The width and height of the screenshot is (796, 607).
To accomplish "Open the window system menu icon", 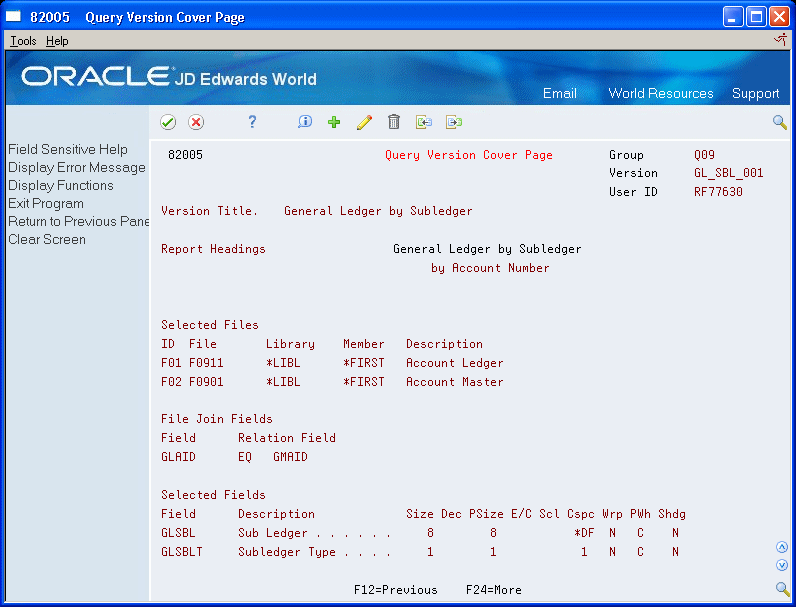I will pos(14,17).
